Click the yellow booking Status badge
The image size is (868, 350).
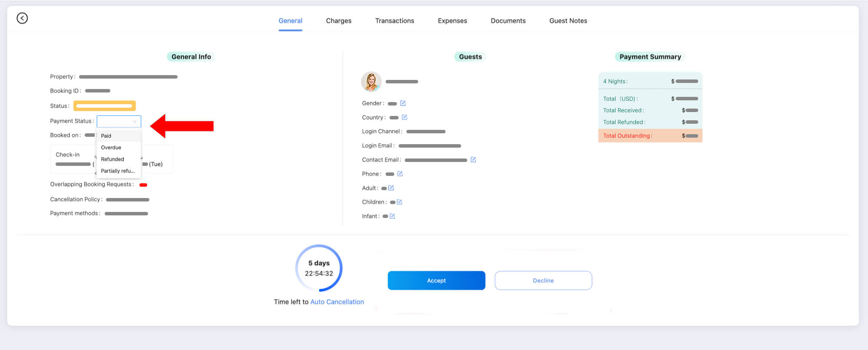pyautogui.click(x=105, y=106)
